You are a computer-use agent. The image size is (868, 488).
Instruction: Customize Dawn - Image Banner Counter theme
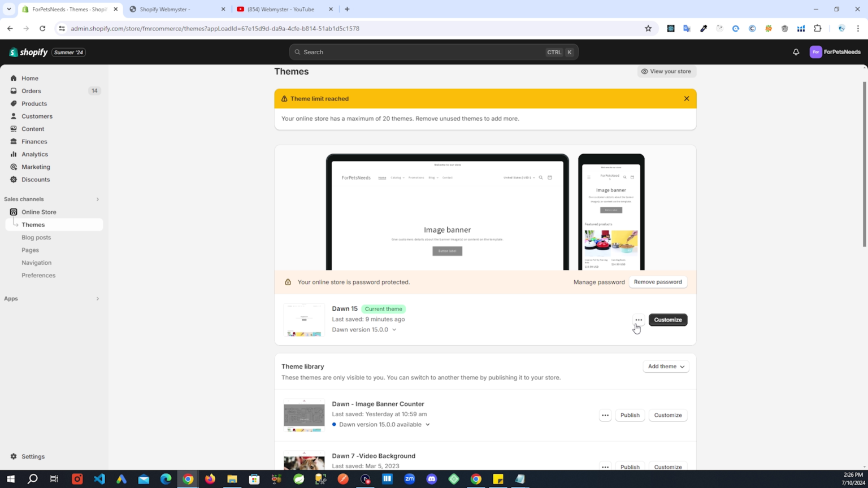[668, 415]
